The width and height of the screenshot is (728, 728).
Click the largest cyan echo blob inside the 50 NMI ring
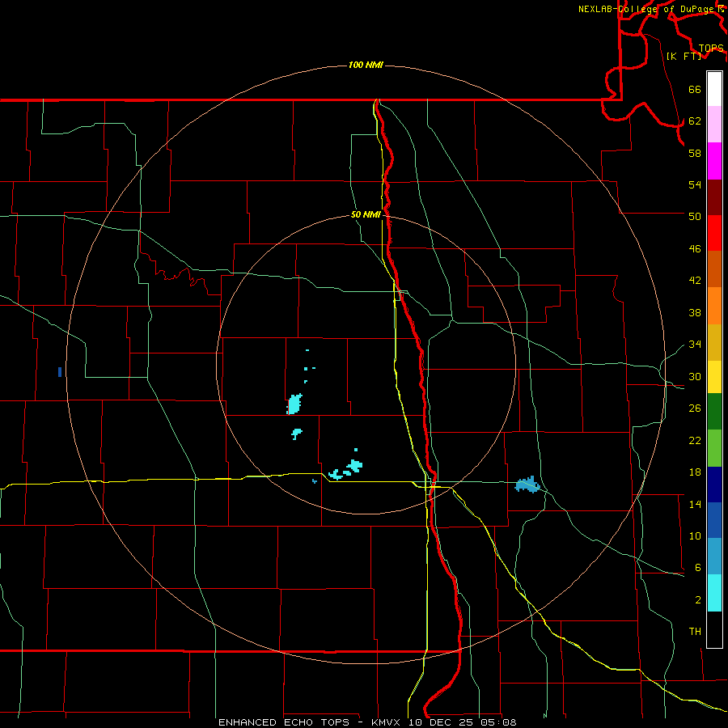pyautogui.click(x=294, y=404)
